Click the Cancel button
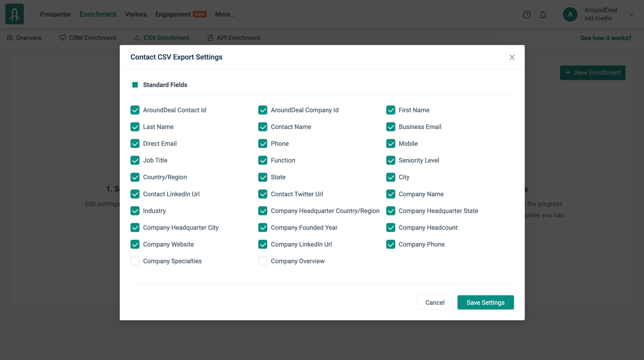The width and height of the screenshot is (644, 360). pos(435,303)
